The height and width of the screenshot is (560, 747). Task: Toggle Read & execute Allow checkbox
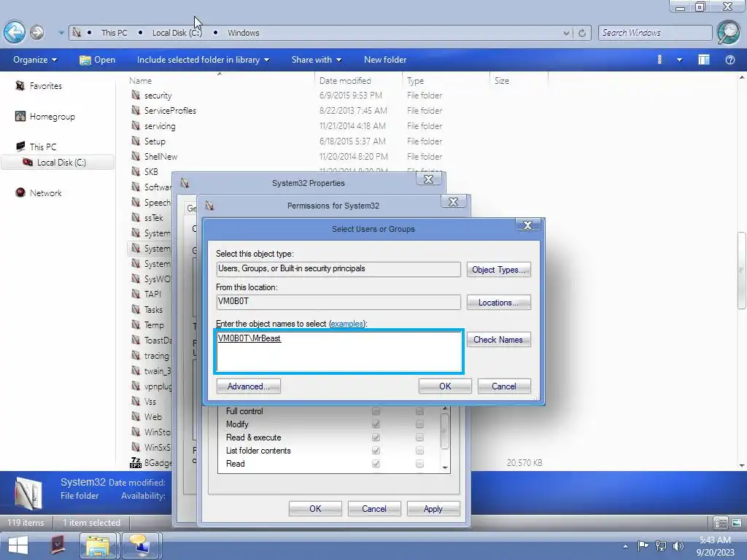376,437
